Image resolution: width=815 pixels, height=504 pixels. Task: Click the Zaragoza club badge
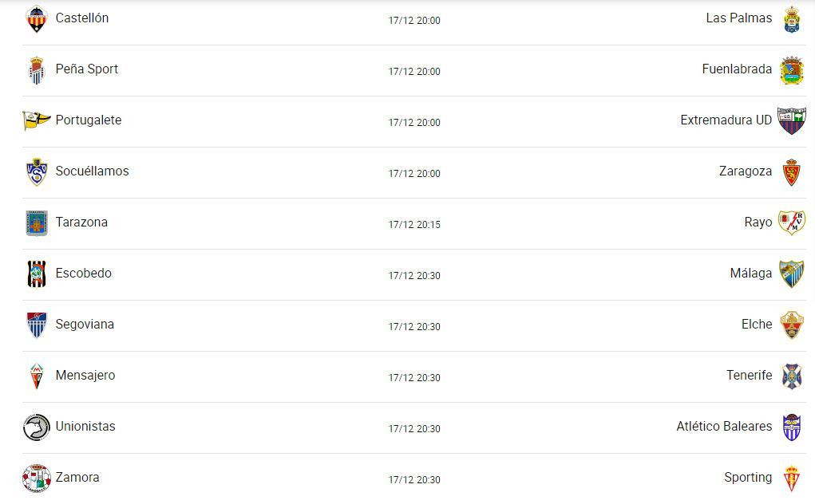[792, 171]
